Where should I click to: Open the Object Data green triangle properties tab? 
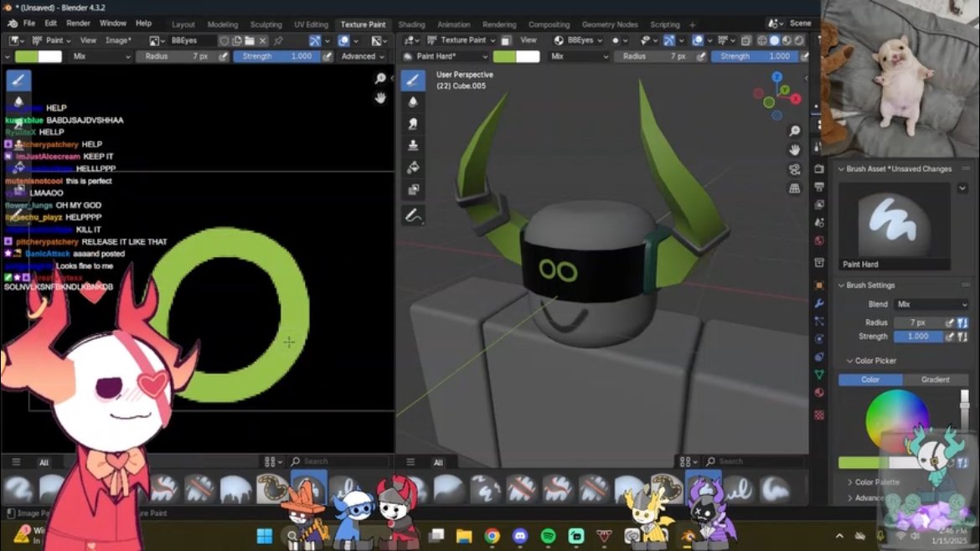(818, 374)
